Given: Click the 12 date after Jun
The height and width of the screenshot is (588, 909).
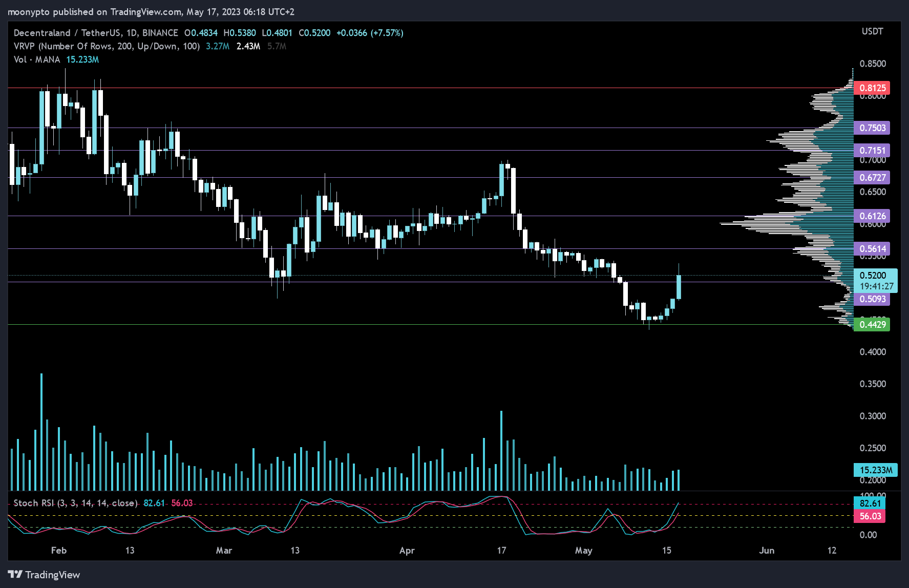Looking at the screenshot, I should pyautogui.click(x=832, y=551).
